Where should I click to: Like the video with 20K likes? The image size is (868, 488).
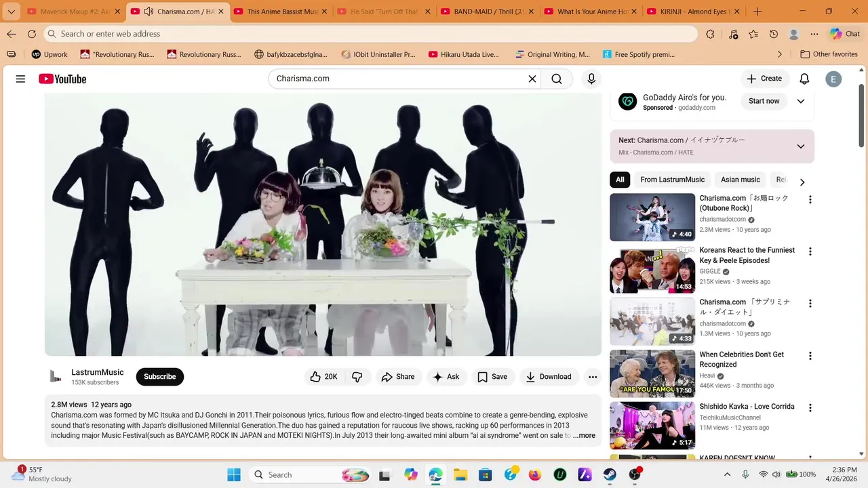pyautogui.click(x=324, y=377)
